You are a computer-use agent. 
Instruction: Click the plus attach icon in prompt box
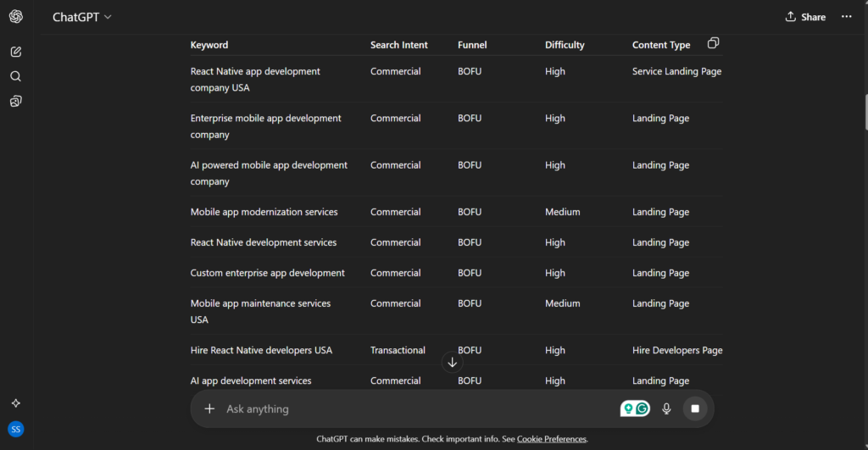[209, 408]
